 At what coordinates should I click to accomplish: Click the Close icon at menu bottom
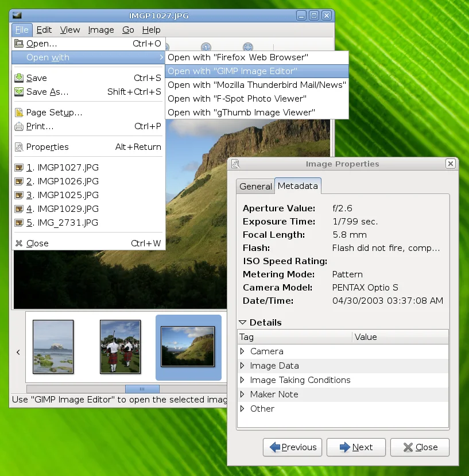click(x=18, y=243)
